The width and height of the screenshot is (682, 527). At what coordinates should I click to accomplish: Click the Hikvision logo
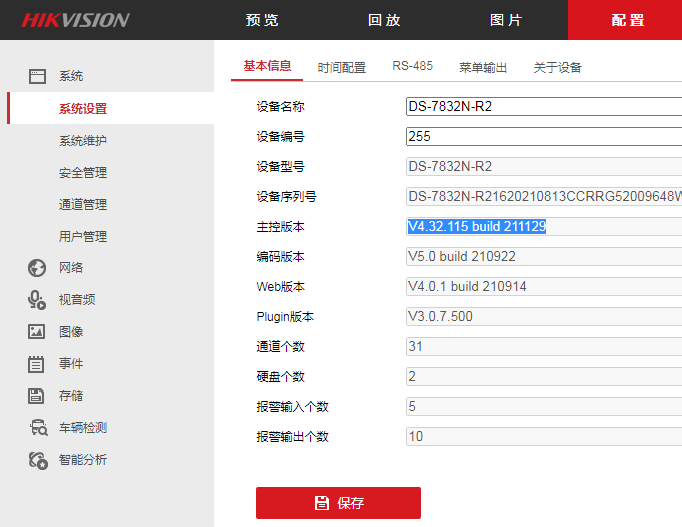(x=76, y=20)
